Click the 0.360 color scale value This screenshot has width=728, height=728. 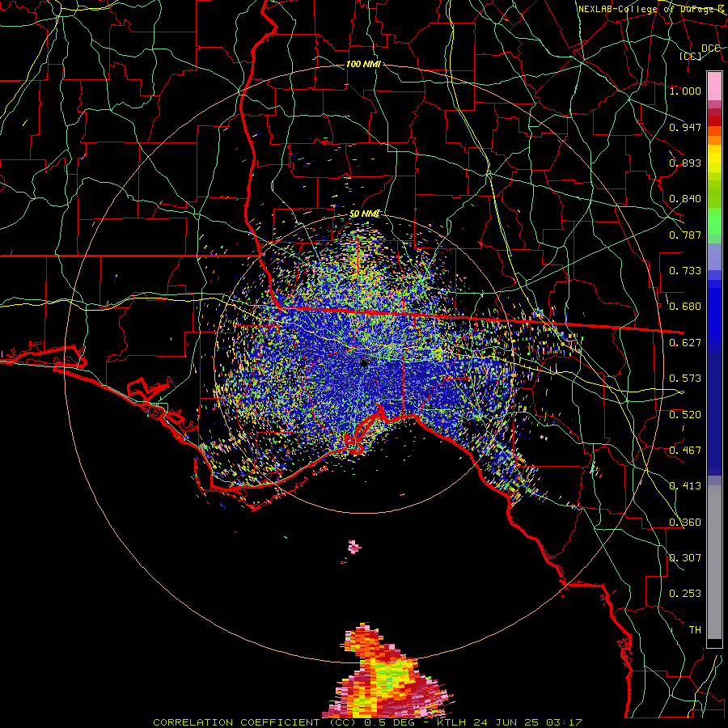click(685, 523)
